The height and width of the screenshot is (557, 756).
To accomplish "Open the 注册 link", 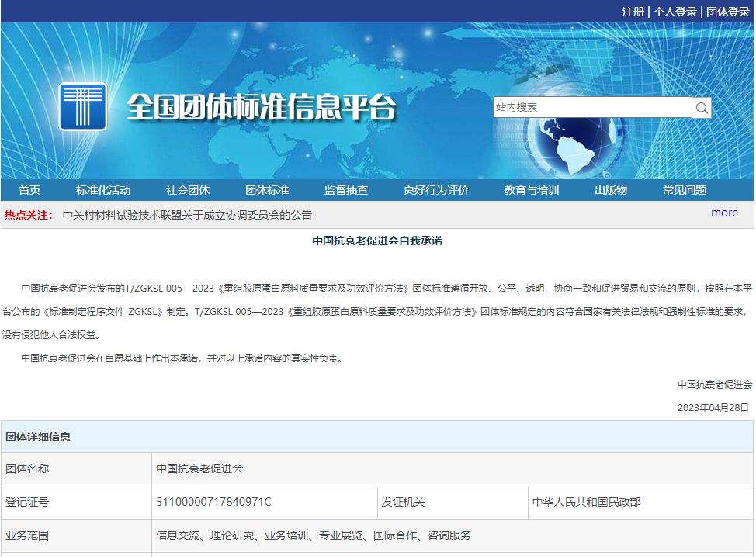I will click(x=633, y=12).
